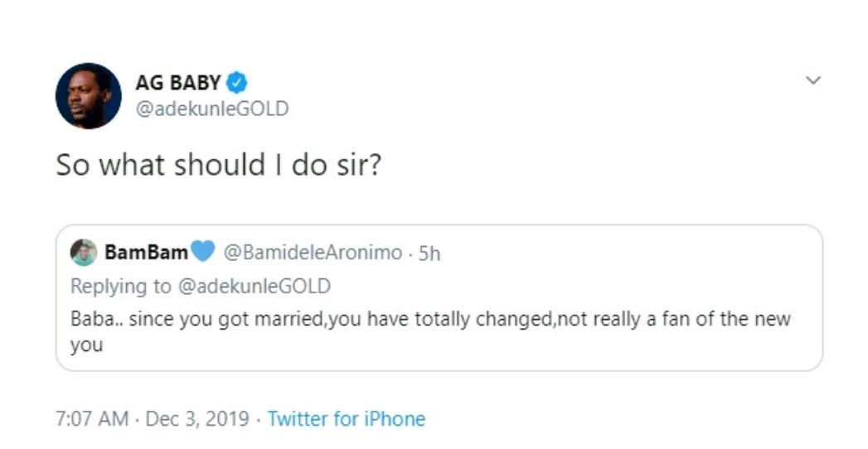The width and height of the screenshot is (868, 449).
Task: Click the word 'married' in the quoted tweet
Action: click(295, 319)
